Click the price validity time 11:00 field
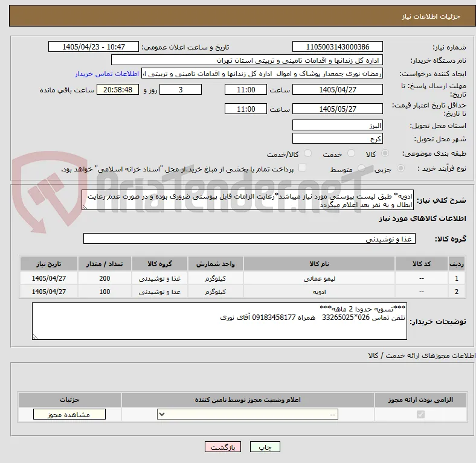 point(246,109)
